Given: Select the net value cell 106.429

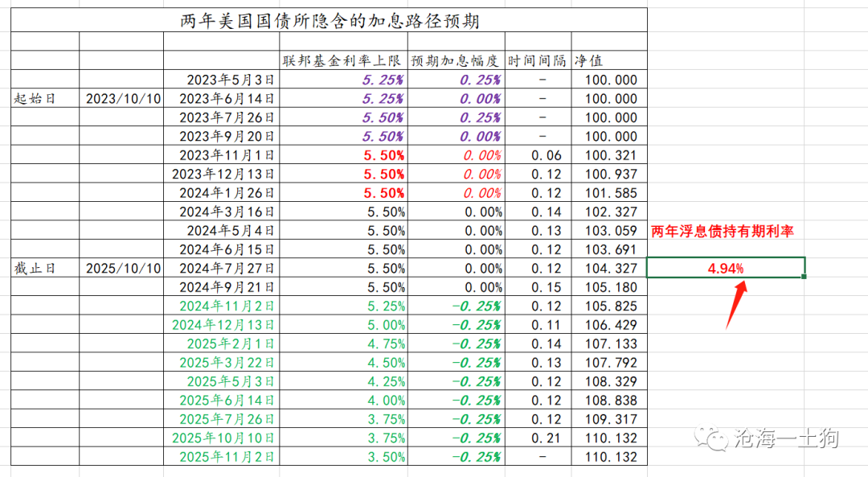Looking at the screenshot, I should (x=609, y=325).
